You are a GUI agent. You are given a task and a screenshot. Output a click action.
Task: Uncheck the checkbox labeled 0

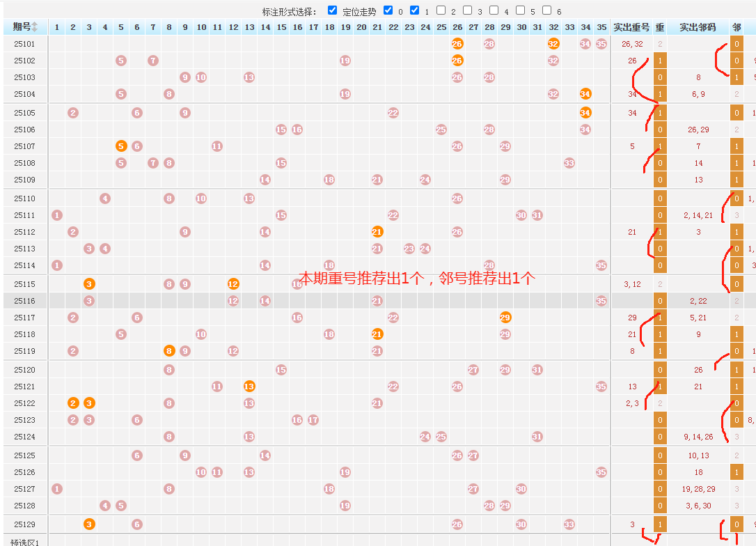[x=388, y=10]
